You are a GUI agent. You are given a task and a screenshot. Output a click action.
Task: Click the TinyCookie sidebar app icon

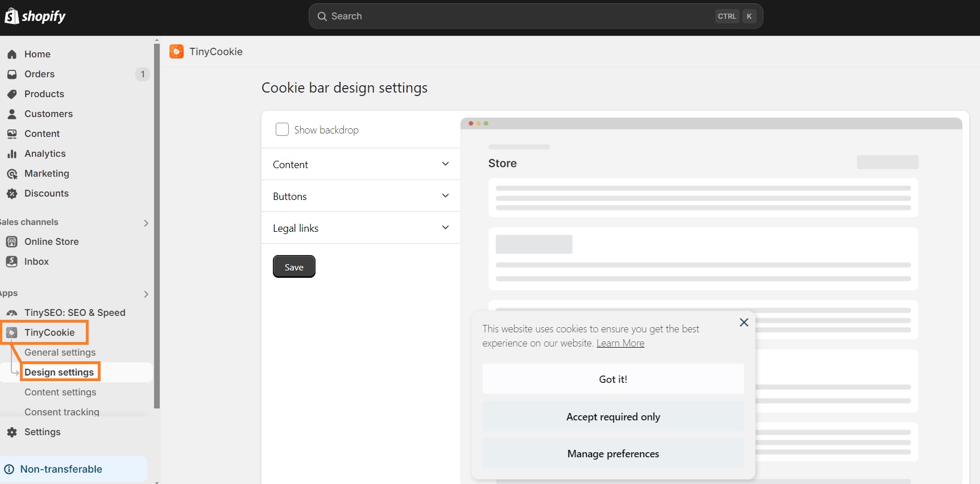click(12, 333)
